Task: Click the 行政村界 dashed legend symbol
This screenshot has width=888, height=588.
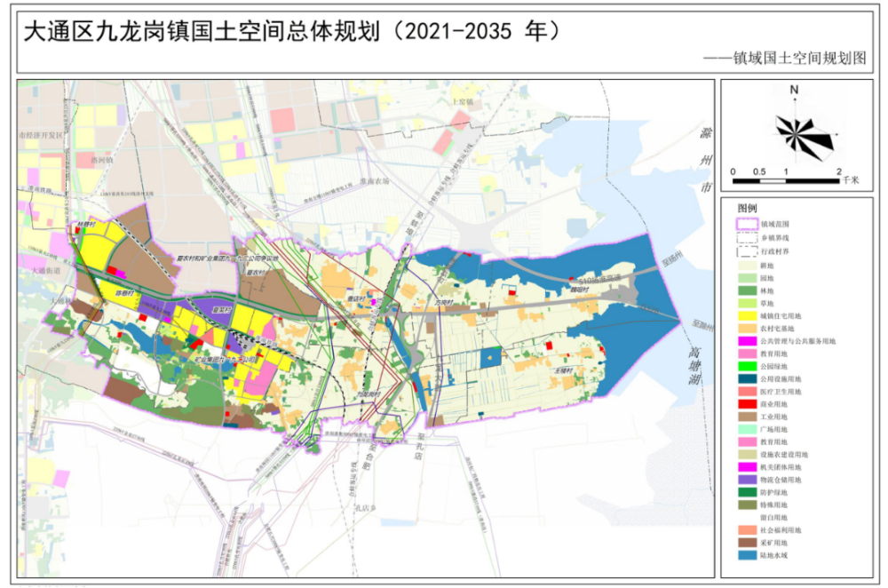Action: coord(744,251)
